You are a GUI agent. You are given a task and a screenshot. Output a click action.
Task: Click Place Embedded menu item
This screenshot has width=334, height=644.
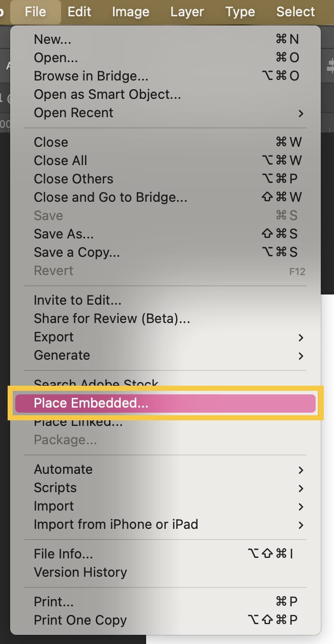165,404
